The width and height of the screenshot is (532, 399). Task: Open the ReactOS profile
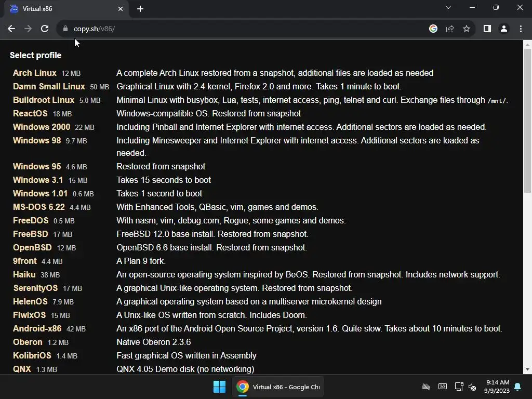[x=30, y=114]
